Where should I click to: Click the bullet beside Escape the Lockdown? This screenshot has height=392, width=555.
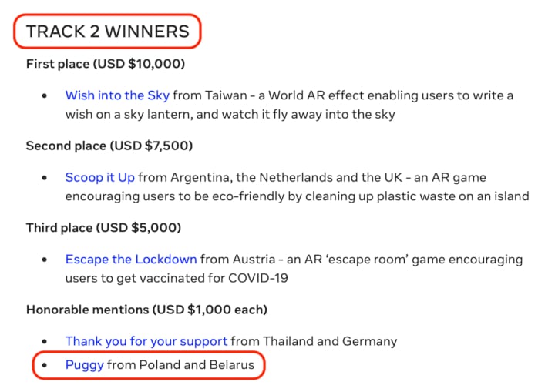pyautogui.click(x=45, y=259)
